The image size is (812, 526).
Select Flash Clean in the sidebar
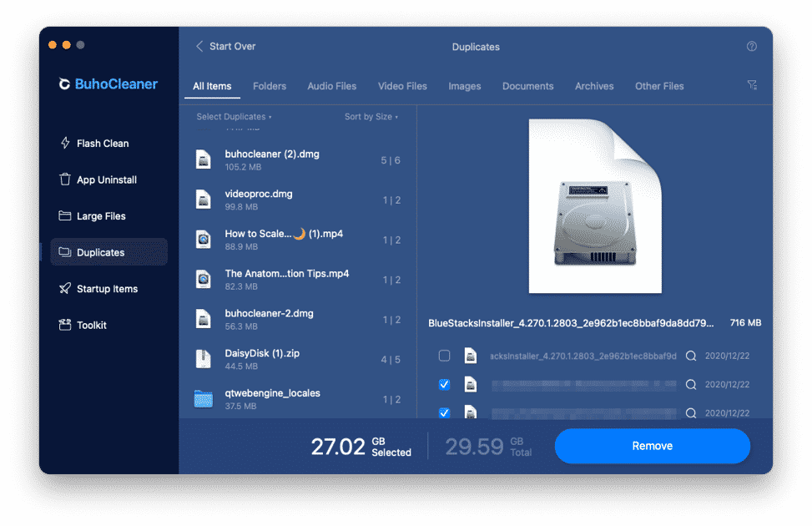(x=107, y=143)
